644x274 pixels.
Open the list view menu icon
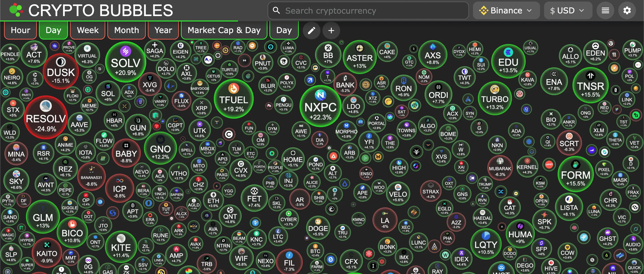(605, 10)
